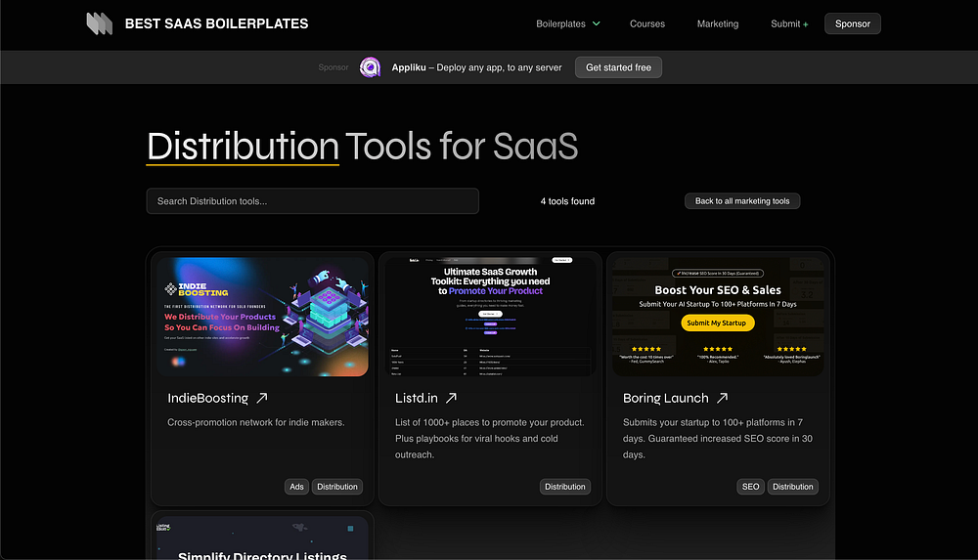Viewport: 978px width, 560px height.
Task: Click the Sponsor button in header
Action: coord(852,23)
